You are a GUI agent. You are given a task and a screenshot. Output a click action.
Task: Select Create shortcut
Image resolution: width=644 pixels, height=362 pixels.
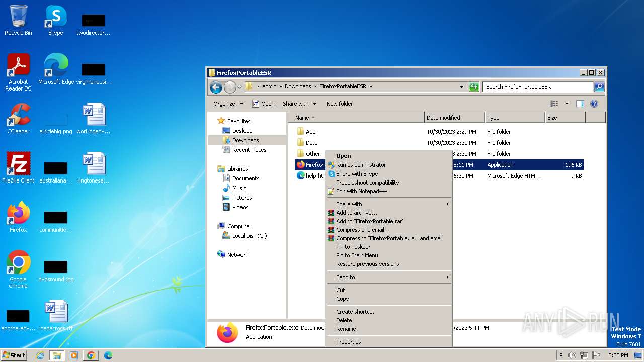pyautogui.click(x=389, y=312)
